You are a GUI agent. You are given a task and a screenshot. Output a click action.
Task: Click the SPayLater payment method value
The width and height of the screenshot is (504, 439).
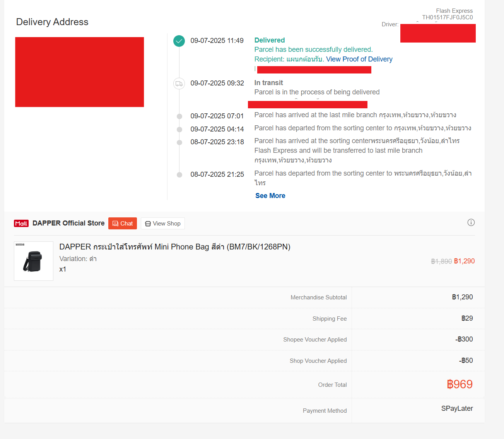coord(457,408)
